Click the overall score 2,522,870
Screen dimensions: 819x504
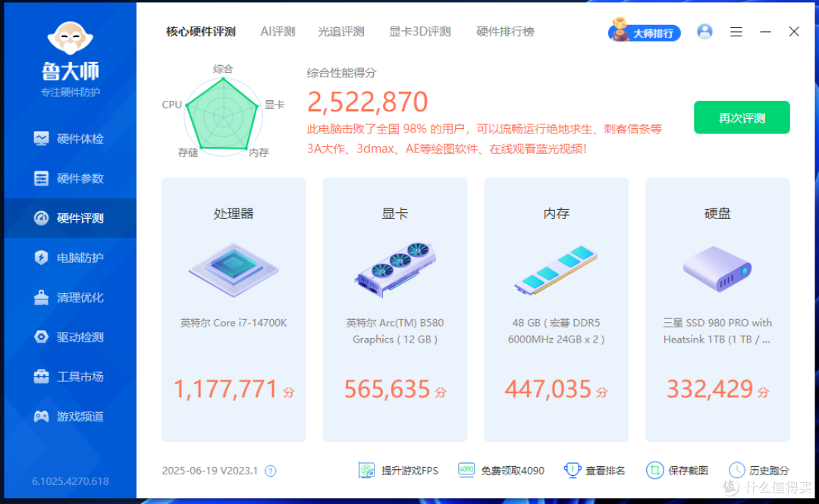pos(367,102)
